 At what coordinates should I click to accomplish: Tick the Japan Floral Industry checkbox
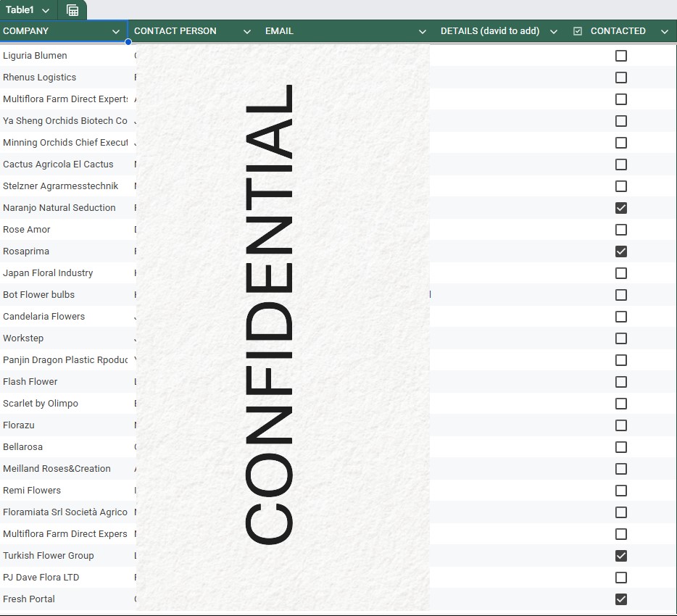[621, 272]
